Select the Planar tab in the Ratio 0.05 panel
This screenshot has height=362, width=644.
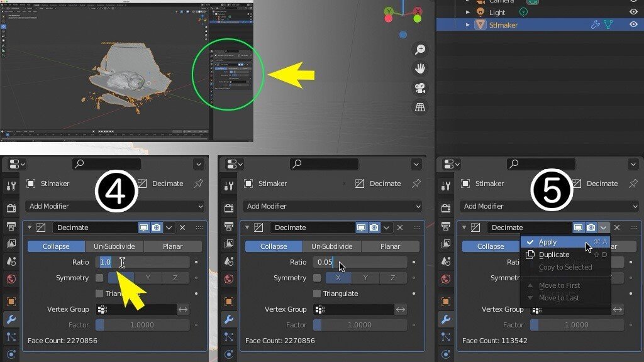[390, 246]
